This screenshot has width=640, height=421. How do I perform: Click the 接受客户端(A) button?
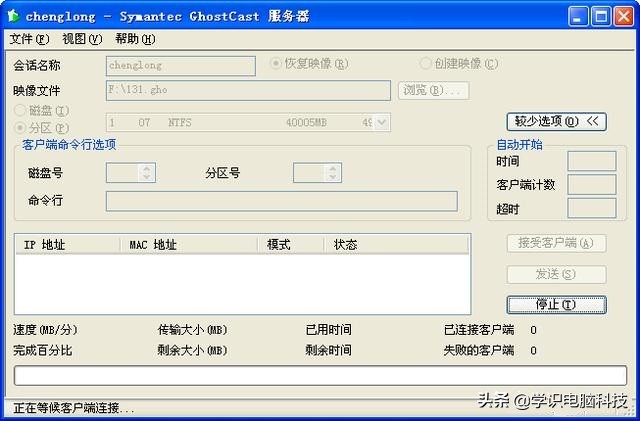tap(556, 243)
